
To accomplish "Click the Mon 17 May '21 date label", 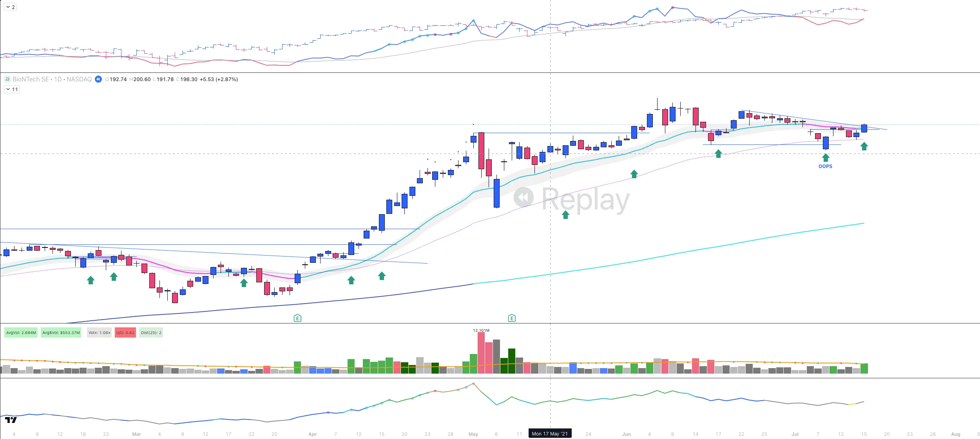I will pos(550,434).
